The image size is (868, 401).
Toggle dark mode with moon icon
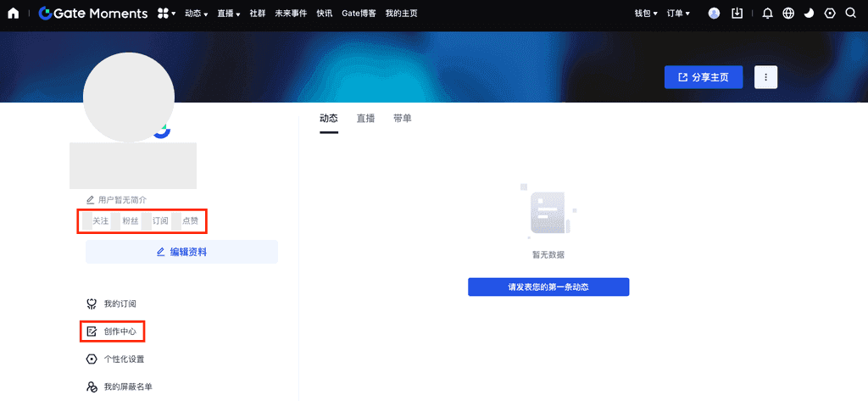tap(809, 14)
